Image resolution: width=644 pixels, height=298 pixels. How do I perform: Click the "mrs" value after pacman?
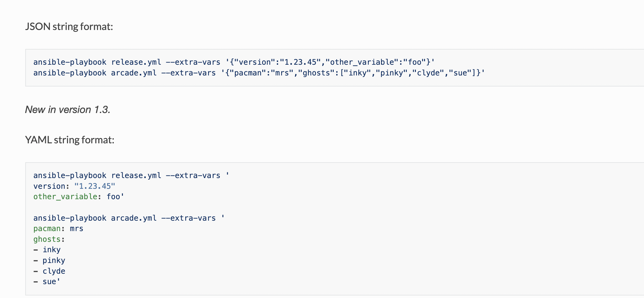(76, 229)
